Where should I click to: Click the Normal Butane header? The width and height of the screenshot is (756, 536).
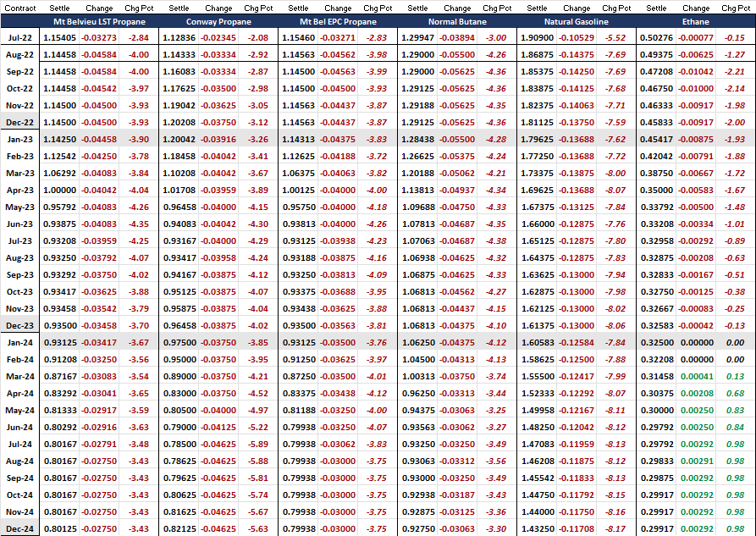[x=457, y=22]
